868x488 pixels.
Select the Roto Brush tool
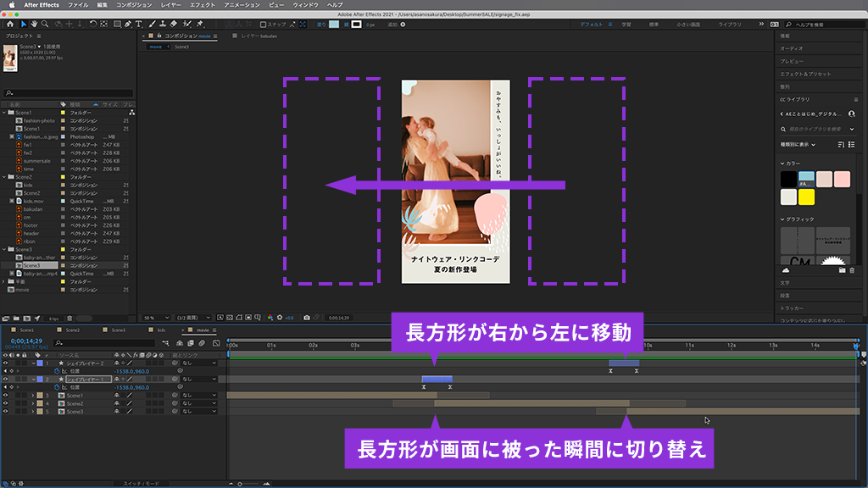pos(187,25)
